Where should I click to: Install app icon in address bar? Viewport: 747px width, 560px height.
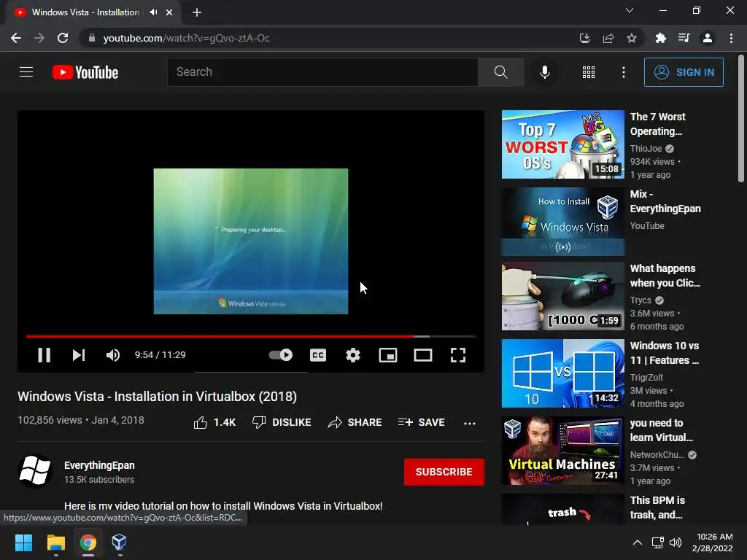[x=585, y=38]
